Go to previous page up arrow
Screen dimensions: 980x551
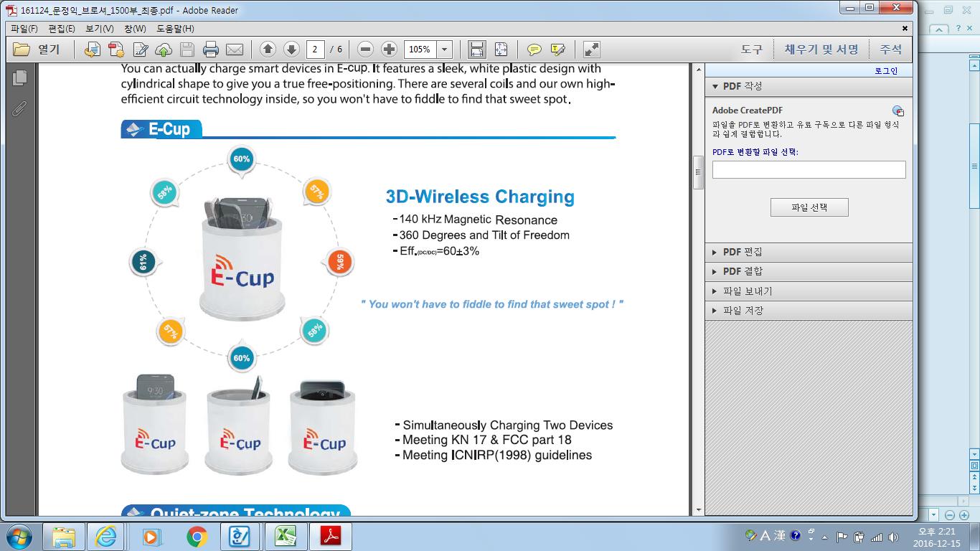point(268,50)
